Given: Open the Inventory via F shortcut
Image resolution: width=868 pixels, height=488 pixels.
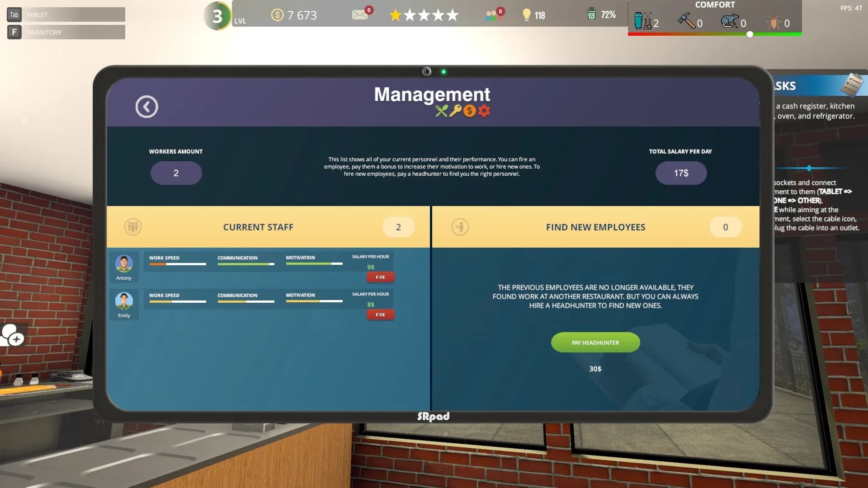Looking at the screenshot, I should click(66, 32).
